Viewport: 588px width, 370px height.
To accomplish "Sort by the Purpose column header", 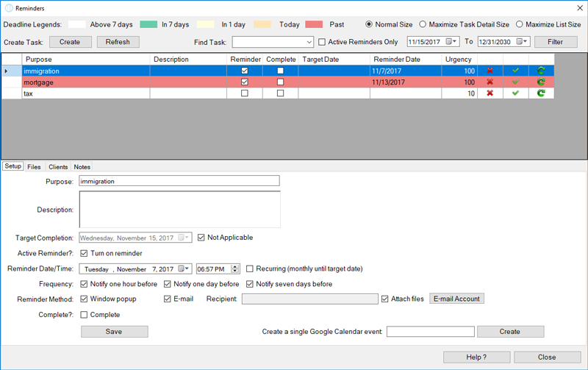I will coord(86,60).
